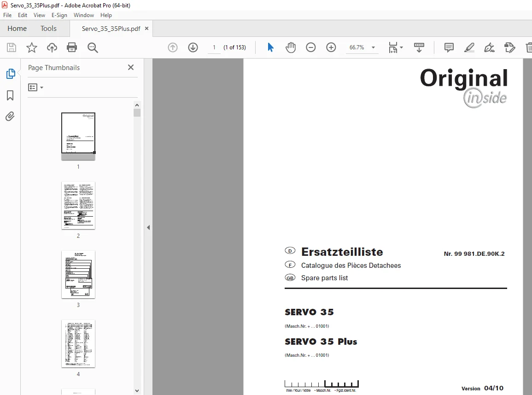Viewport: 532px width, 395px height.
Task: Go to the next page with the down arrow
Action: click(193, 47)
